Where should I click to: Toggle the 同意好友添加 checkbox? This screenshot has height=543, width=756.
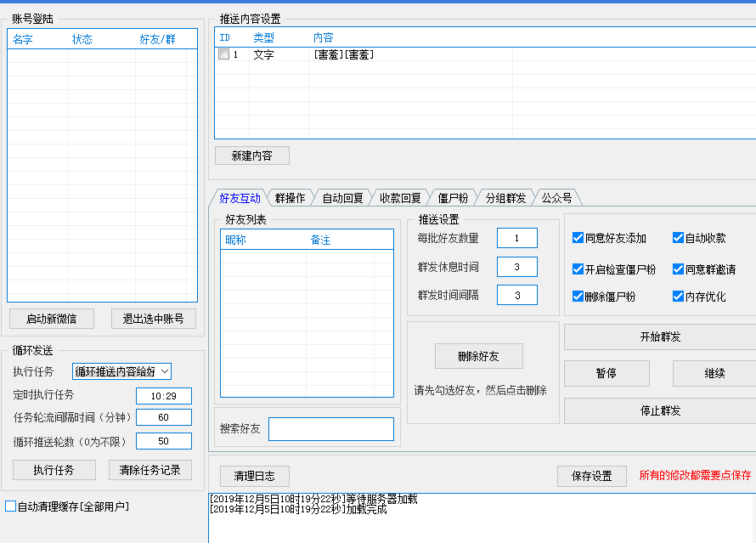(578, 238)
